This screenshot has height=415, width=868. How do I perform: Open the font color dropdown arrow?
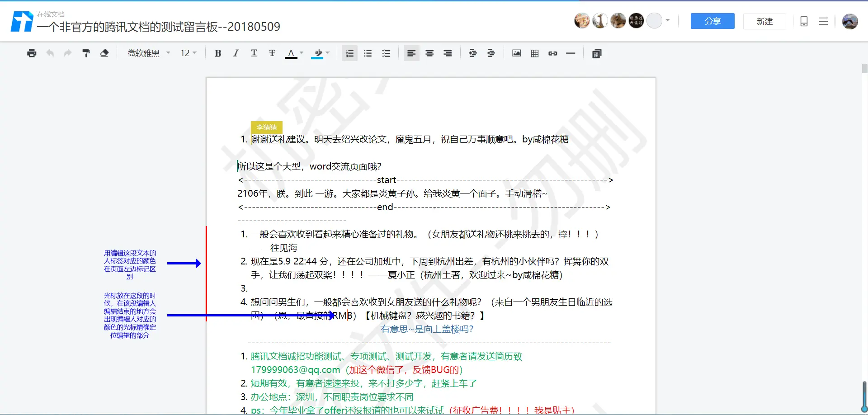coord(302,53)
